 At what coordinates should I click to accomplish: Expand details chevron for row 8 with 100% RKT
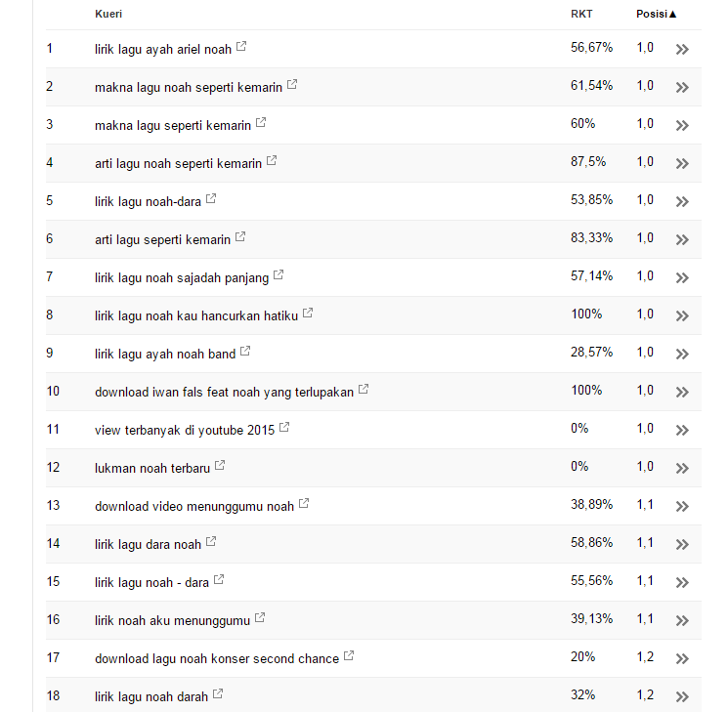(682, 315)
